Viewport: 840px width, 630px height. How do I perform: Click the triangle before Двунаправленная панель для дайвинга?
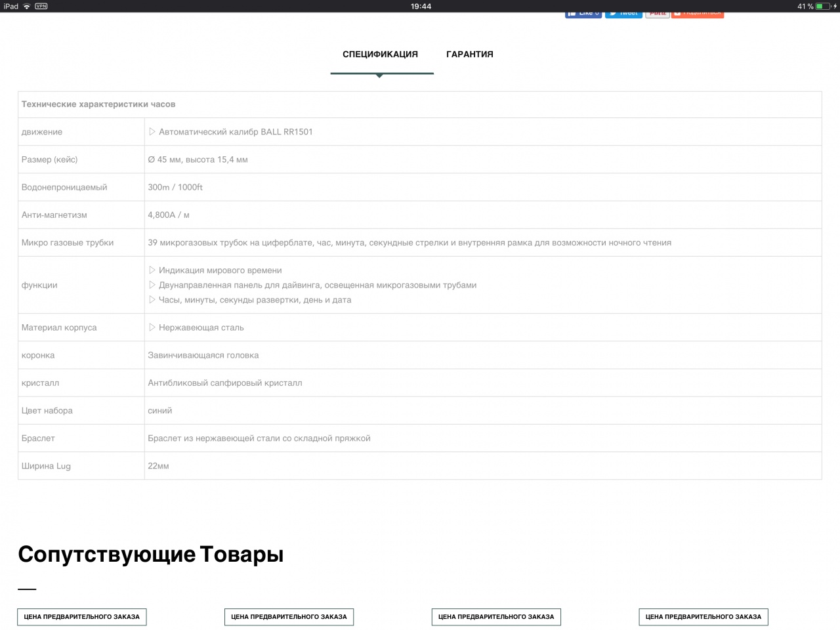(x=152, y=285)
